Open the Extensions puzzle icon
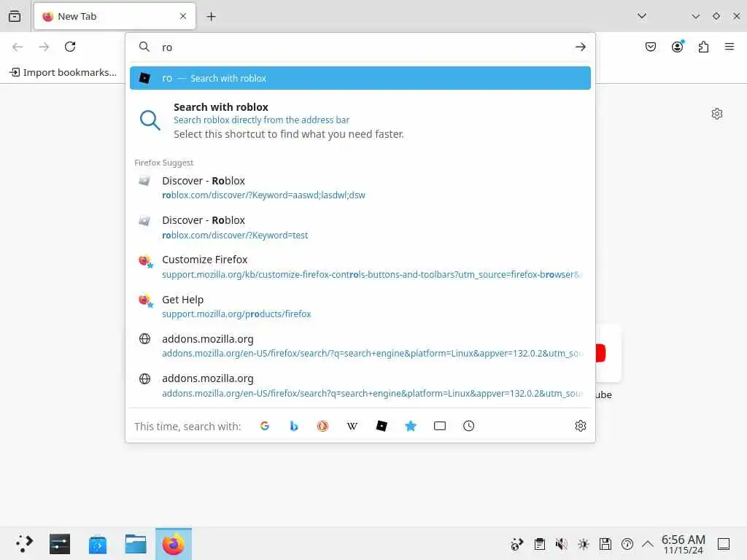Viewport: 747px width, 560px height. pyautogui.click(x=704, y=47)
